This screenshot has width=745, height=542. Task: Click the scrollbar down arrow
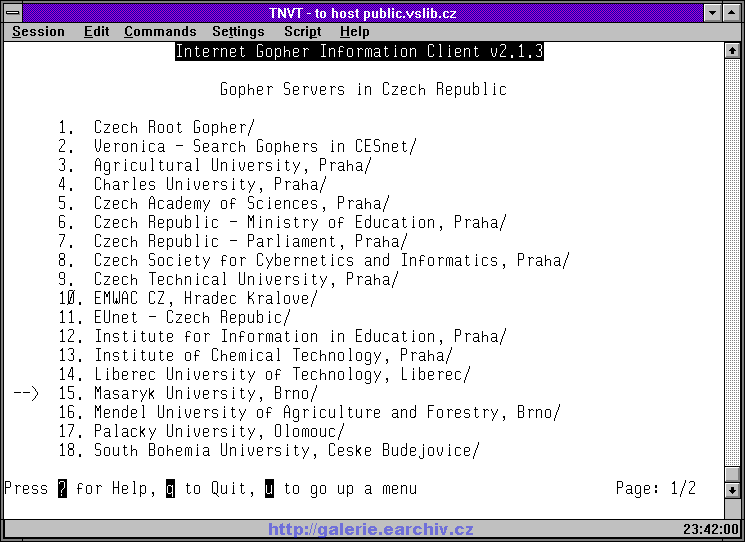point(732,490)
